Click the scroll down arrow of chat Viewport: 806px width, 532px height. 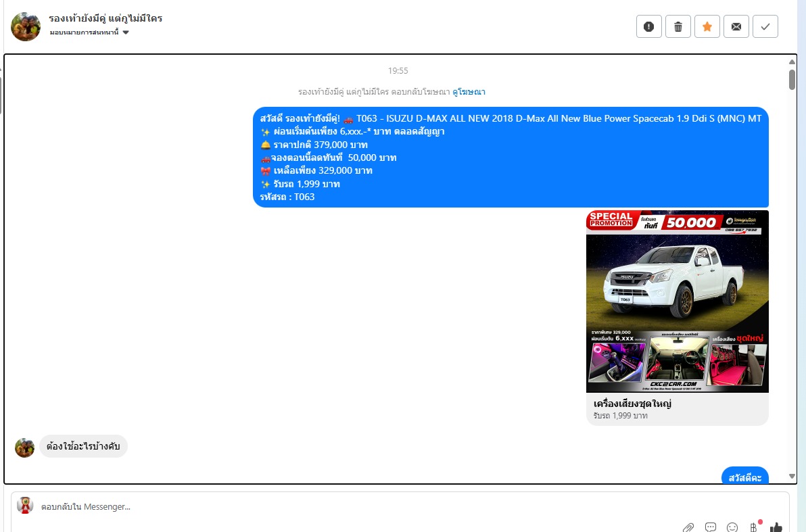click(792, 477)
